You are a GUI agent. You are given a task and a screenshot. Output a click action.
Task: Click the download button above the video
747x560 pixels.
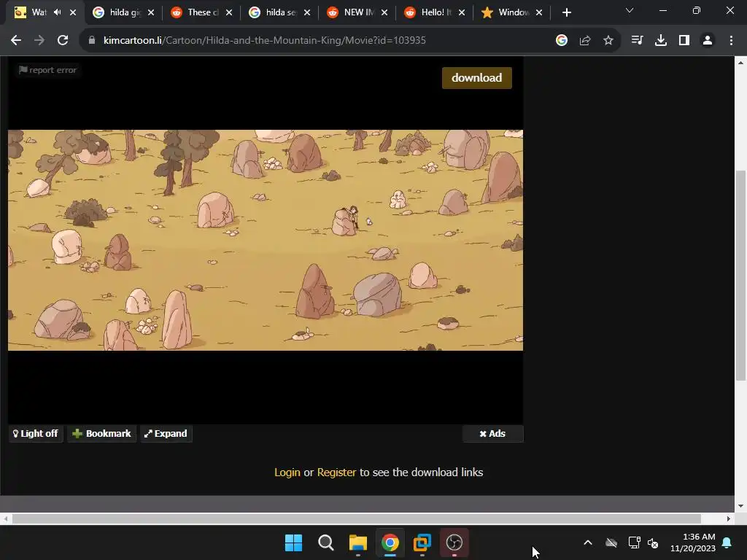477,77
